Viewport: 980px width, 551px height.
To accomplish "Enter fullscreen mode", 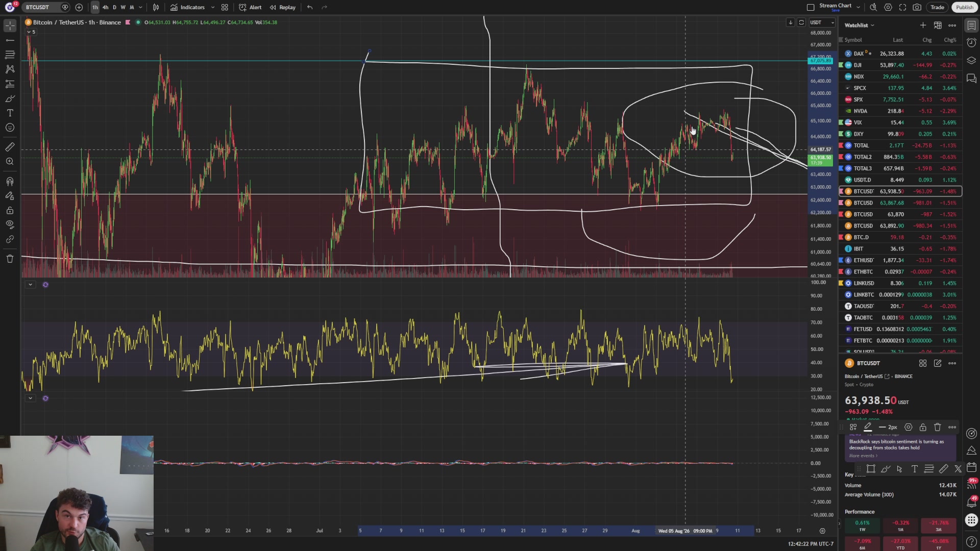I will (x=902, y=7).
